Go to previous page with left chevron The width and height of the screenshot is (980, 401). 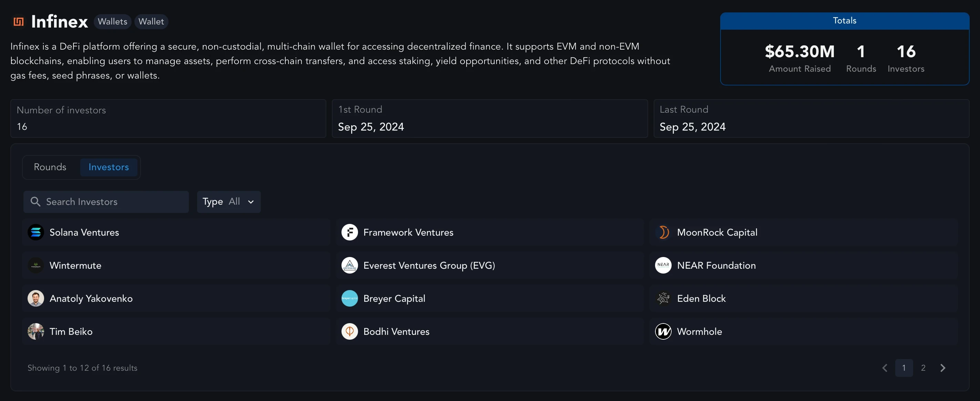(885, 368)
